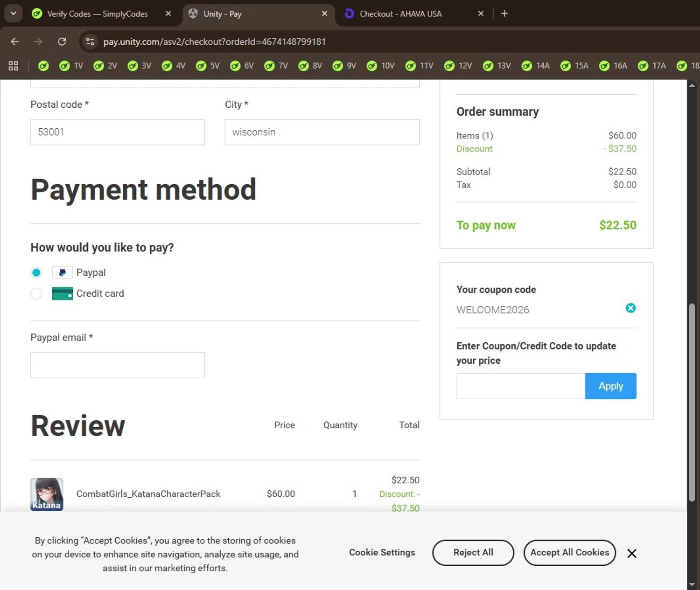Open the bookmarks apps grid icon
This screenshot has width=700, height=590.
[x=13, y=66]
